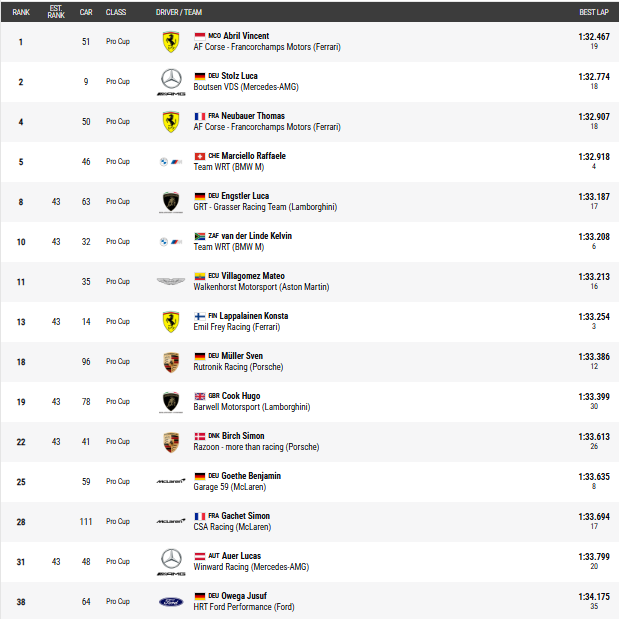This screenshot has width=619, height=619.
Task: Open driver Lappalainen Konsta entry
Action: point(254,316)
